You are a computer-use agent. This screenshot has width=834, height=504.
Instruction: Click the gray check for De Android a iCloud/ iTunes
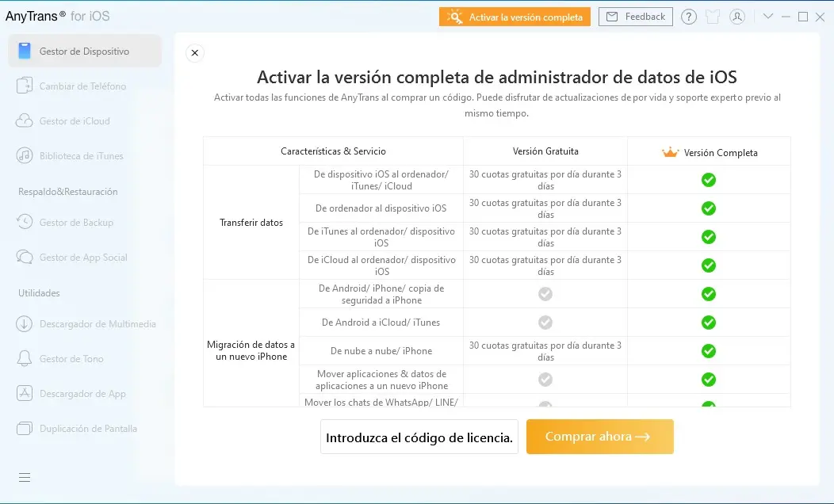pyautogui.click(x=545, y=323)
